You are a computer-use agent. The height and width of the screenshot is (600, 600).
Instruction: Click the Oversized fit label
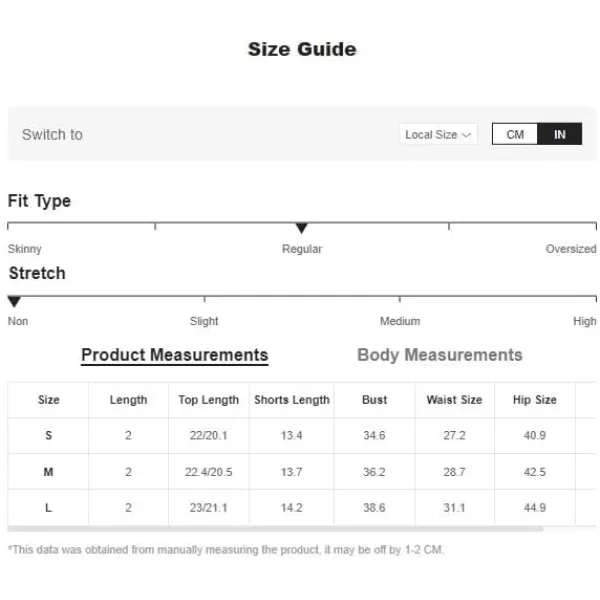pos(571,249)
